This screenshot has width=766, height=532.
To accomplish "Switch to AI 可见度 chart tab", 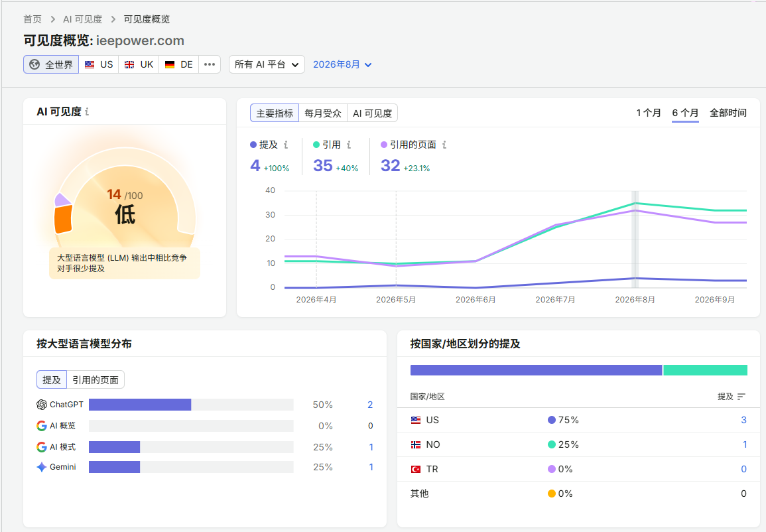I will 372,113.
